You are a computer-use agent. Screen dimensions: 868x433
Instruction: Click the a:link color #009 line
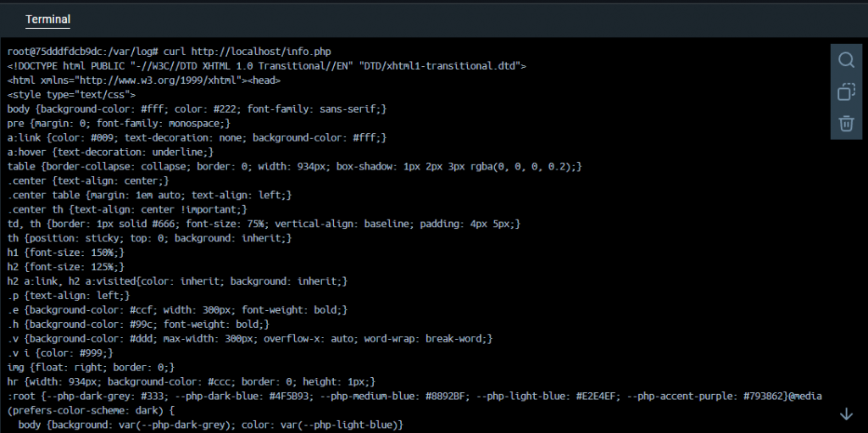197,138
